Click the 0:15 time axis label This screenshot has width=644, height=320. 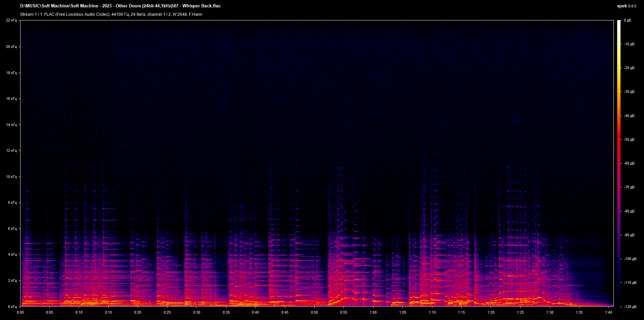point(108,312)
